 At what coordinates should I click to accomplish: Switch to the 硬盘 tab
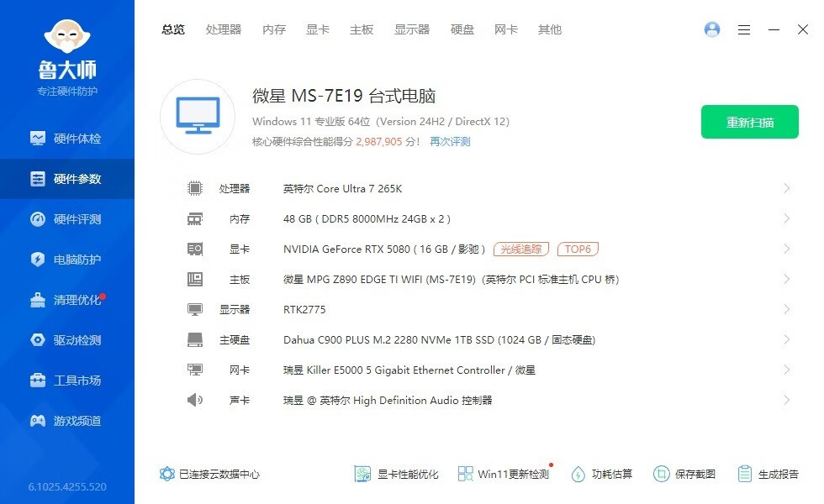point(462,29)
